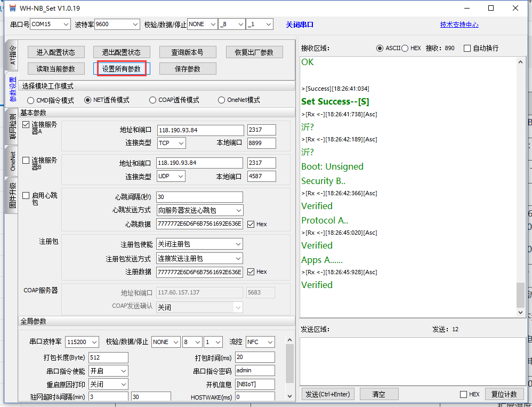This screenshot has width=532, height=407.
Task: Open the 串口指令使能 dropdown
Action: tap(109, 371)
